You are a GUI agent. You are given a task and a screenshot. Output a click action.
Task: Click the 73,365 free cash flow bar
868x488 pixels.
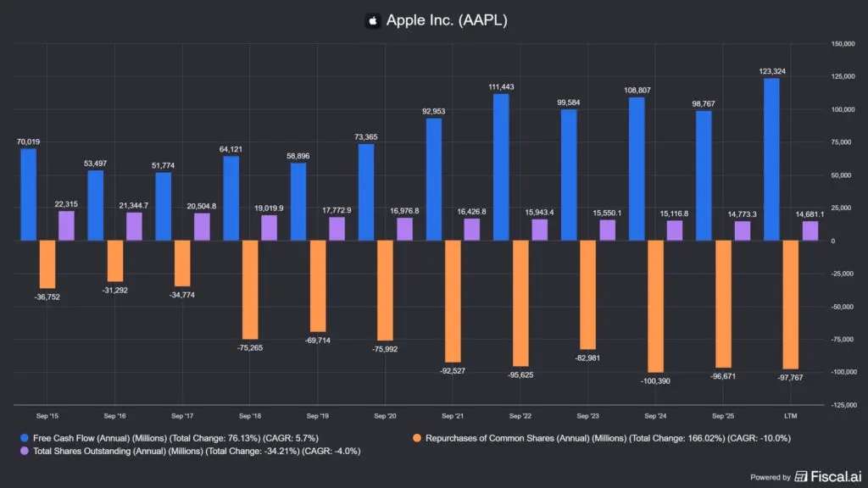pos(366,192)
